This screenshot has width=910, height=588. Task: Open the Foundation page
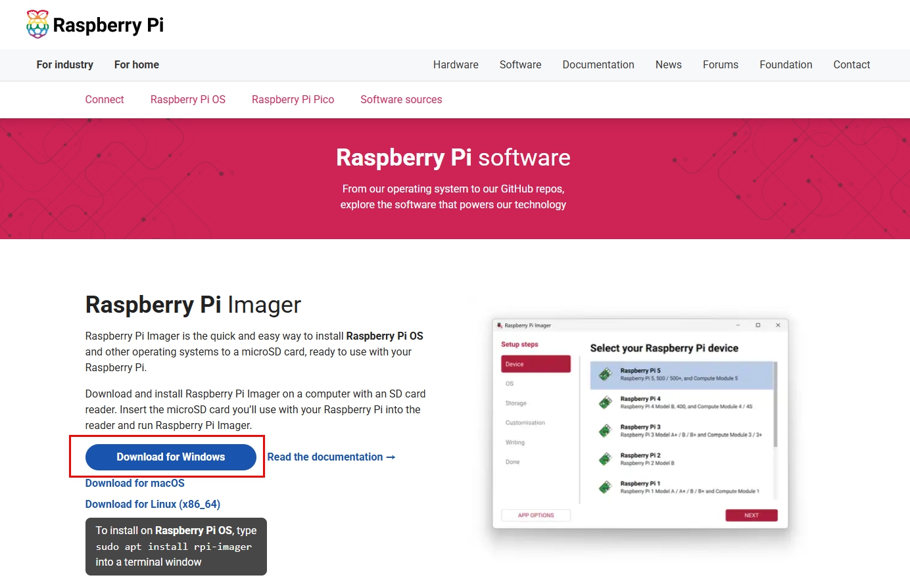786,64
